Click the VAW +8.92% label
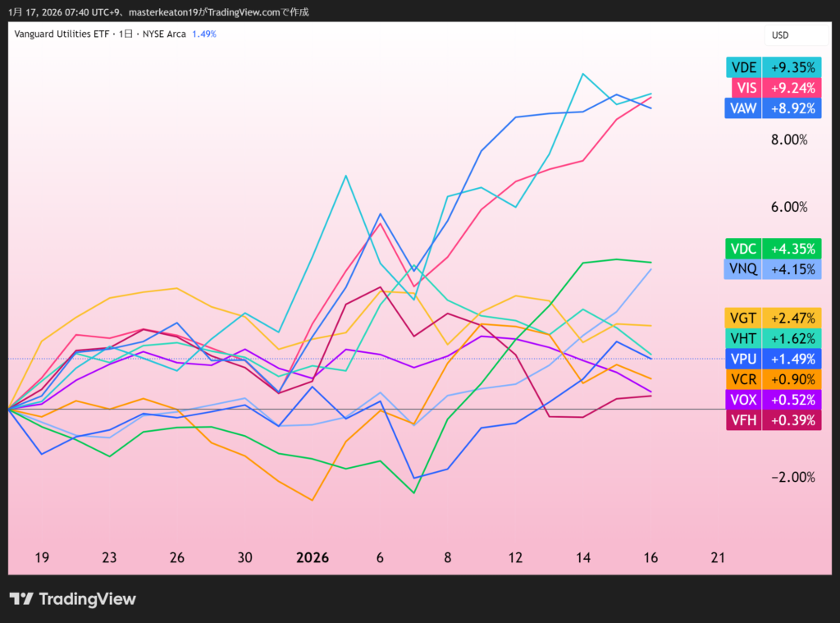 [774, 108]
